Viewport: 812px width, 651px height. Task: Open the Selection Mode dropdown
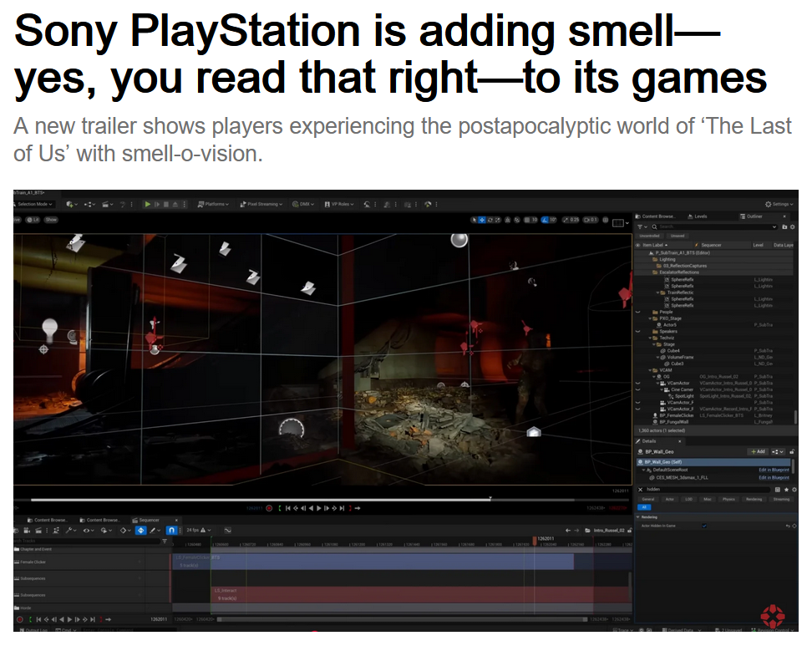point(34,204)
